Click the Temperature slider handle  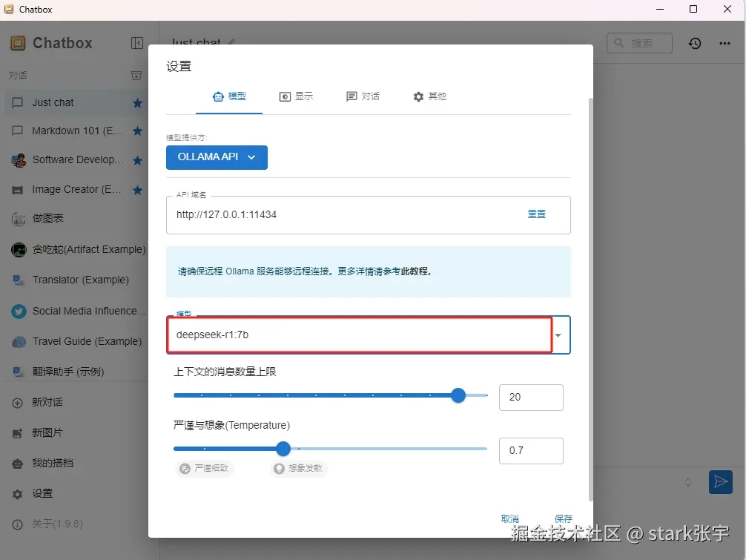pos(283,449)
